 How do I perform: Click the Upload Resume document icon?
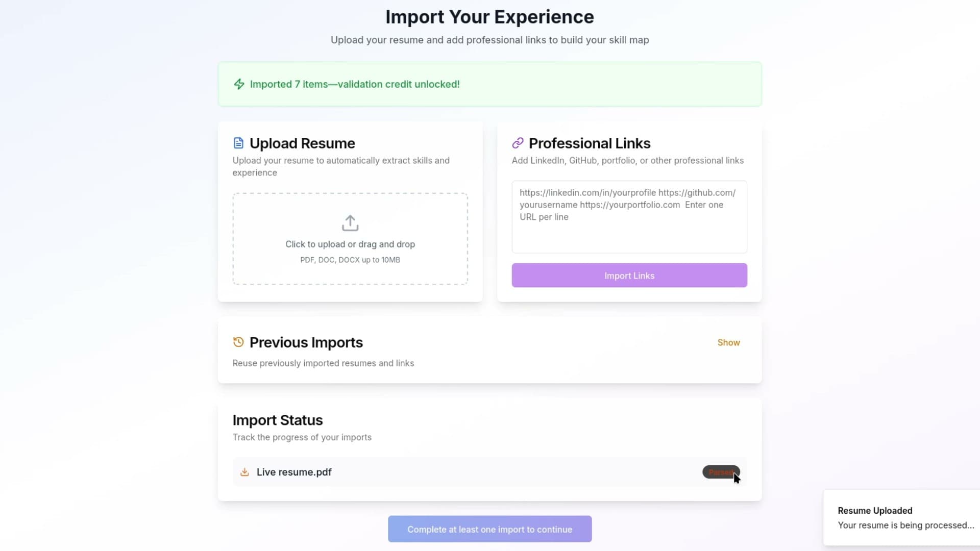coord(238,143)
